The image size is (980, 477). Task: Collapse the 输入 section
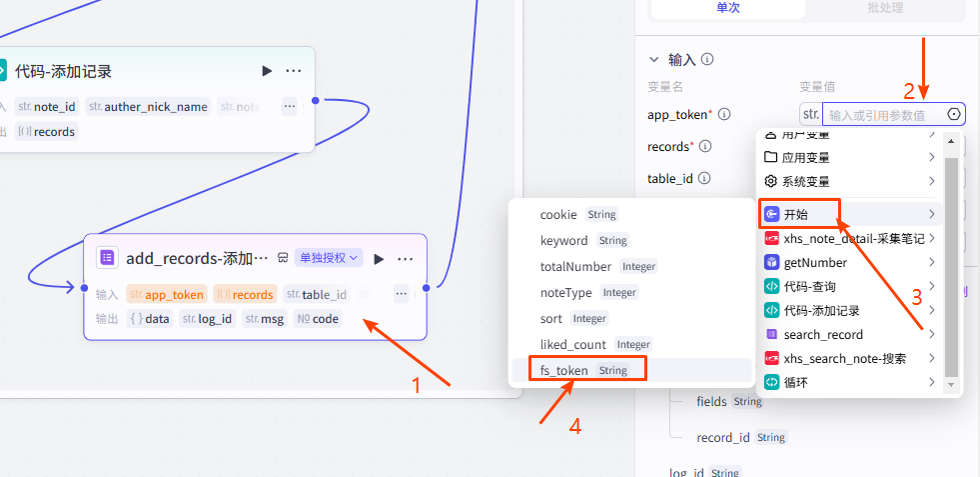(654, 60)
